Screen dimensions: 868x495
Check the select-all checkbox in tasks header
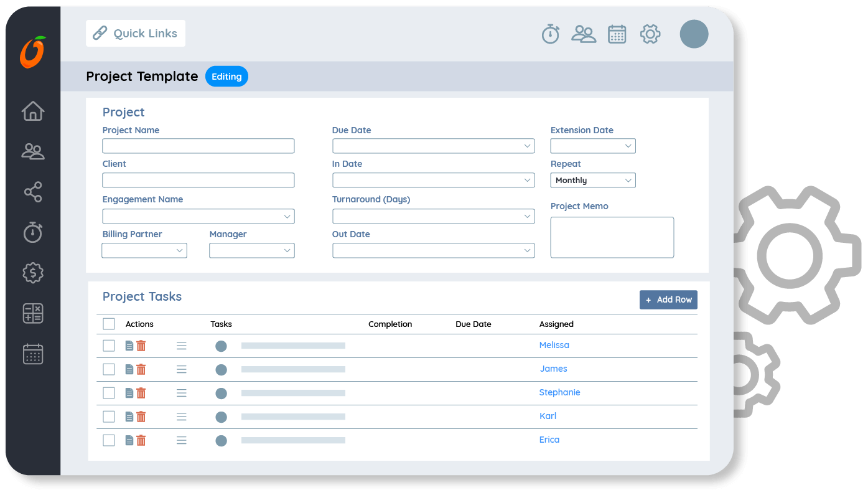109,324
